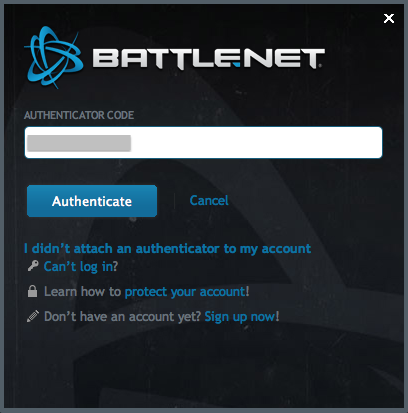
Task: Click the "Learn how to" text
Action: click(x=82, y=292)
